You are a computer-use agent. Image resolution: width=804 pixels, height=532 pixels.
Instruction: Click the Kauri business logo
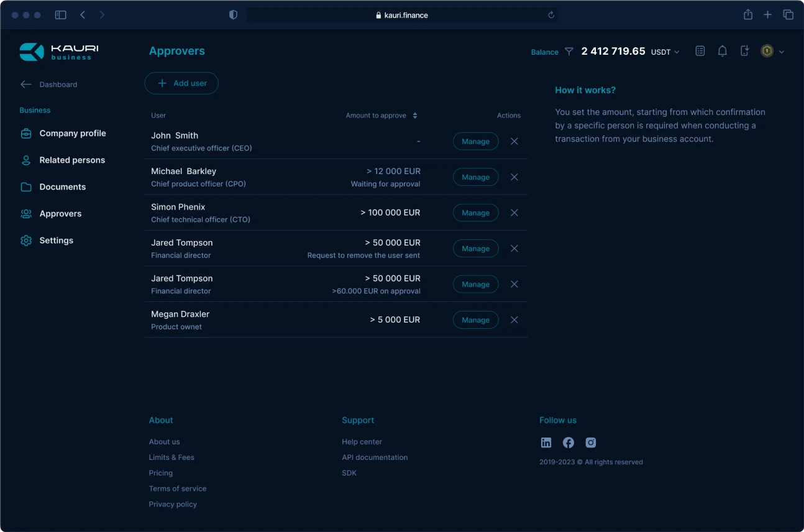pos(59,52)
